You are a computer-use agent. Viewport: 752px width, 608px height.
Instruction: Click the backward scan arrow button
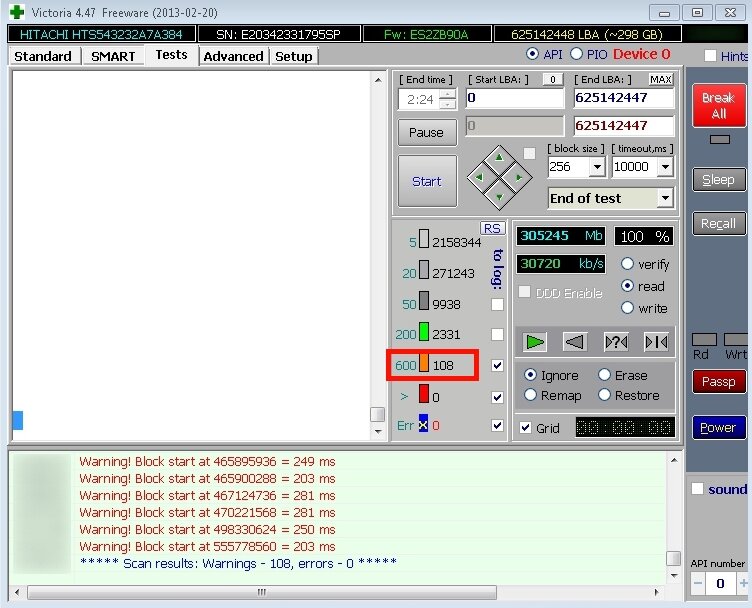[x=575, y=342]
